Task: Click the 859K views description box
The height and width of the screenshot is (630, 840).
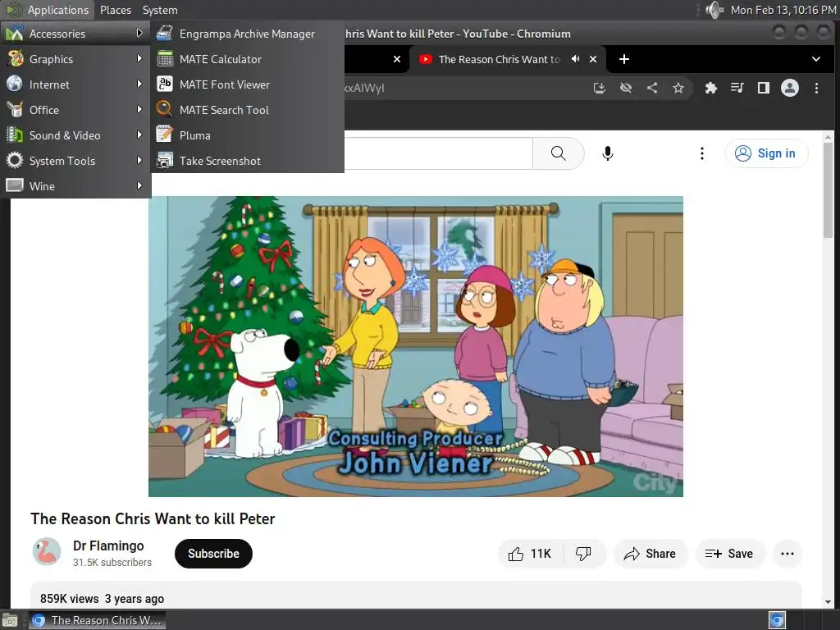Action: (416, 596)
